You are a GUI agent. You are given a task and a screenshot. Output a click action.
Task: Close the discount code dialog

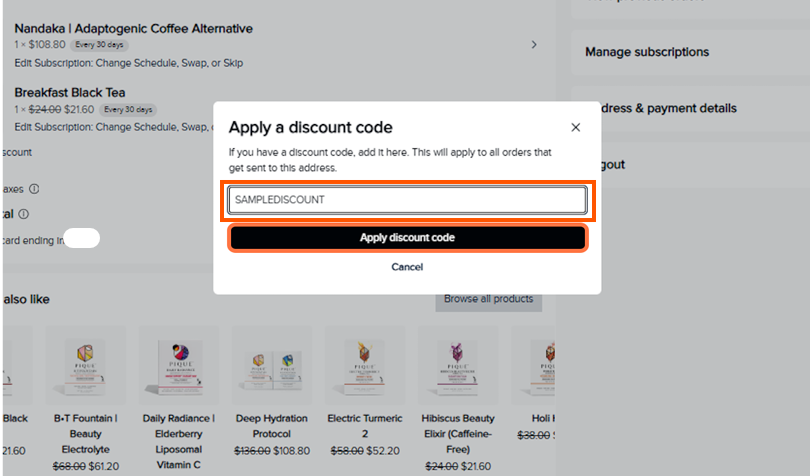(575, 128)
